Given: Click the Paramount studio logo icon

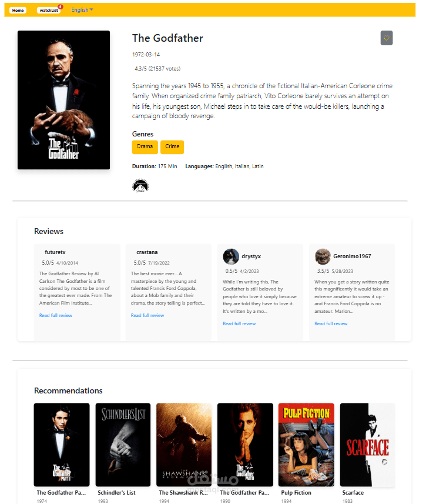Looking at the screenshot, I should [x=140, y=186].
